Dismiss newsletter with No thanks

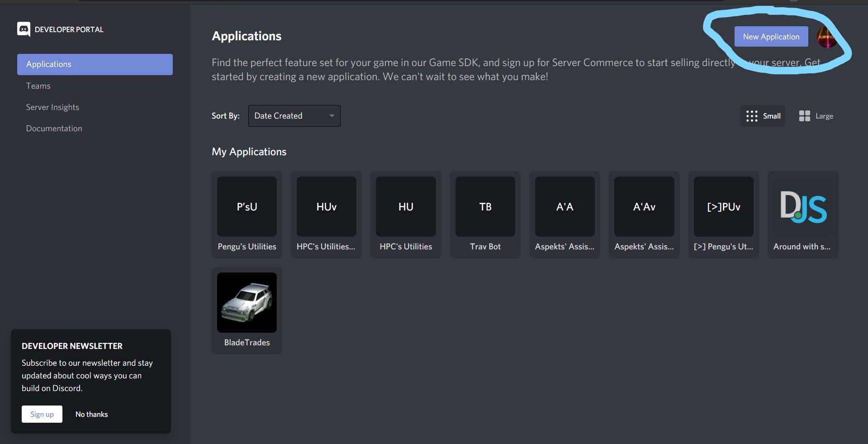[x=92, y=414]
